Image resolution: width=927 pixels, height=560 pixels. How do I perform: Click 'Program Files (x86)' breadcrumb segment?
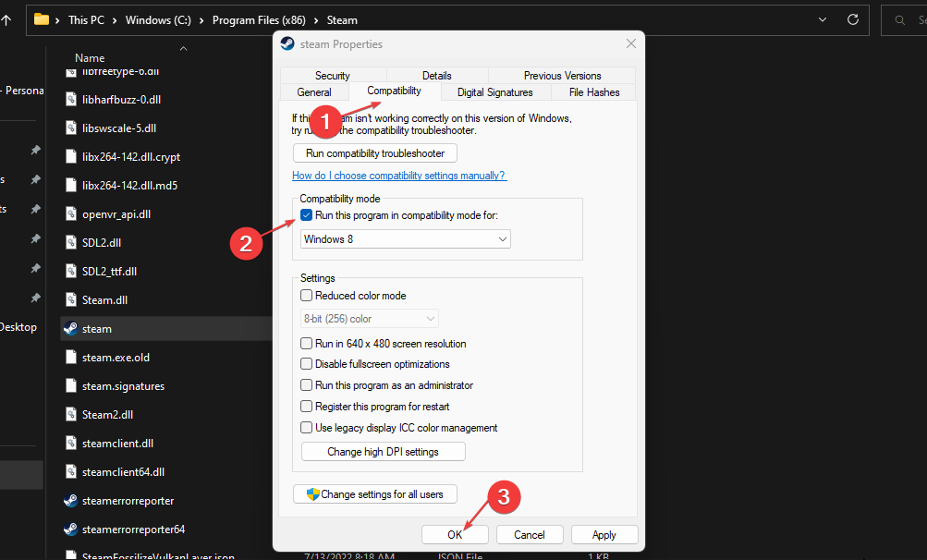(259, 20)
